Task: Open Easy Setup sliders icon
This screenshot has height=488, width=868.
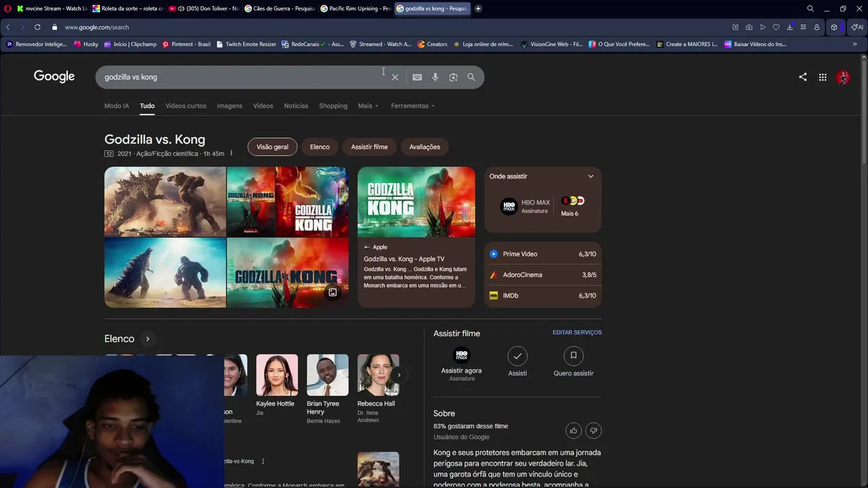Action: pos(804,27)
